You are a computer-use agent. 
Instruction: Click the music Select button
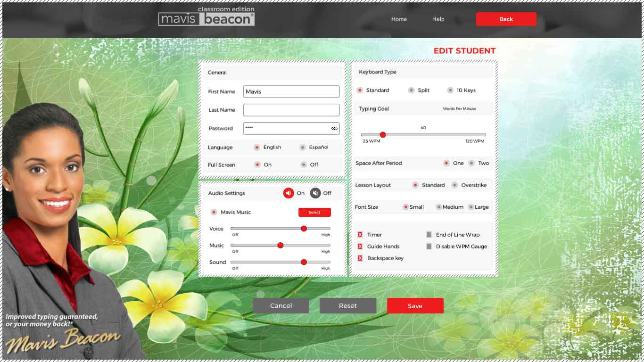314,213
